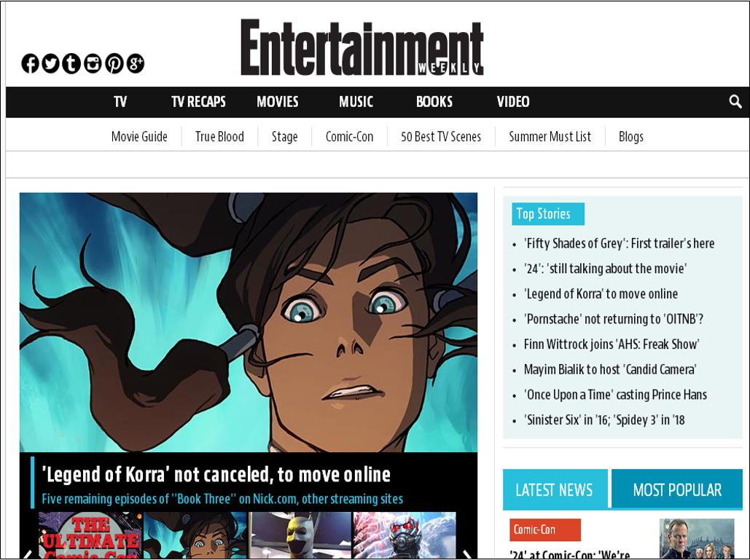
Task: Go to next carousel slide arrow
Action: [466, 554]
